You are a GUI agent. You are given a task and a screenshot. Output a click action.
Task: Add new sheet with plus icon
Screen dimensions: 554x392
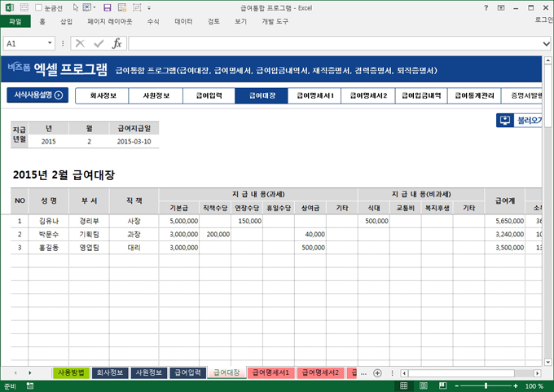click(376, 373)
